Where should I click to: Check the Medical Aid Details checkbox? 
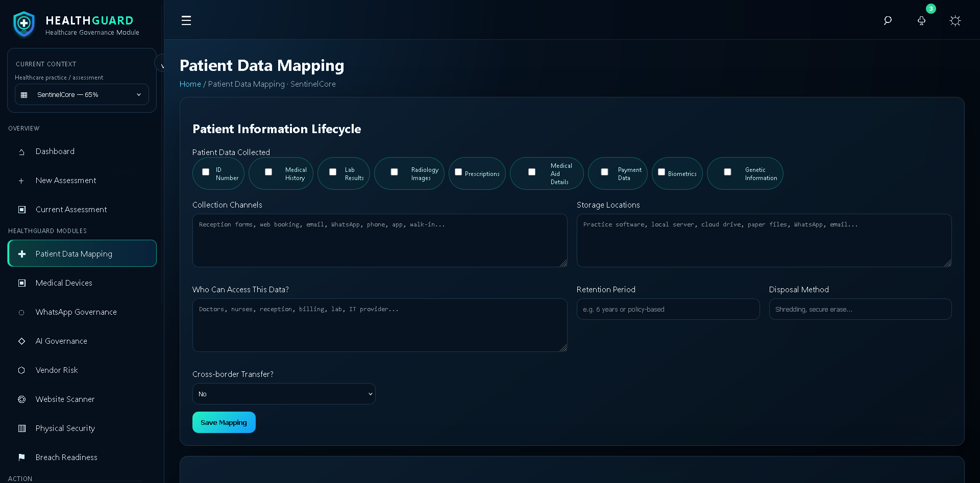(532, 172)
